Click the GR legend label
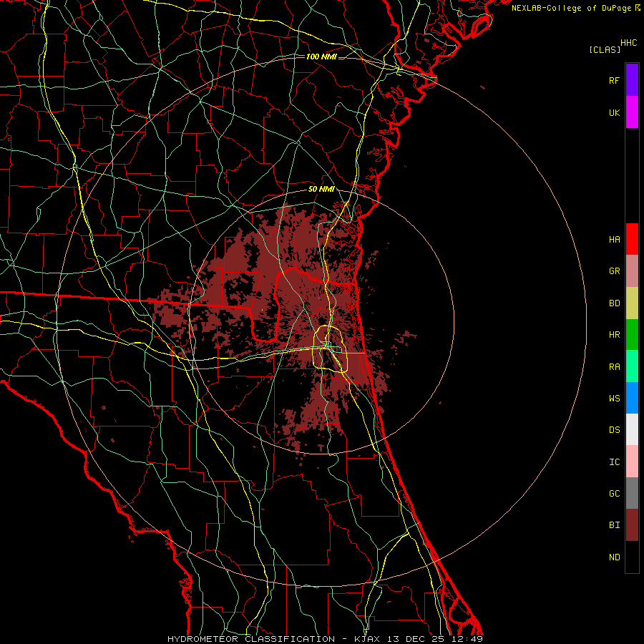Screen dimensions: 644x644 614,271
